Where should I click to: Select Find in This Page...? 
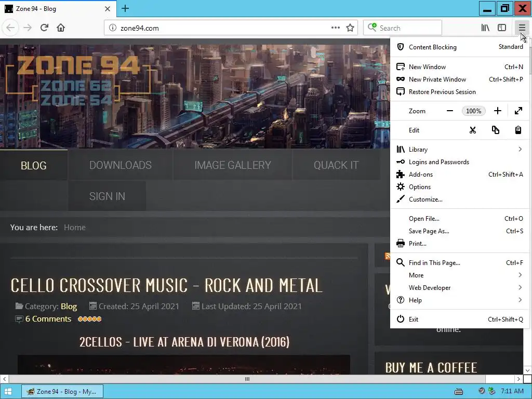460,263
